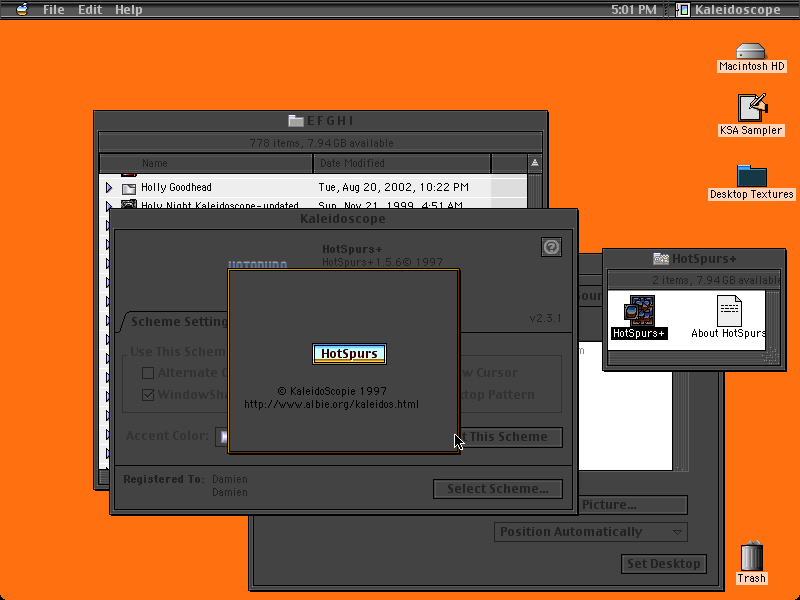Click the HotSpurs+ window title bar icon
Screen dimensions: 800x600
(x=661, y=259)
